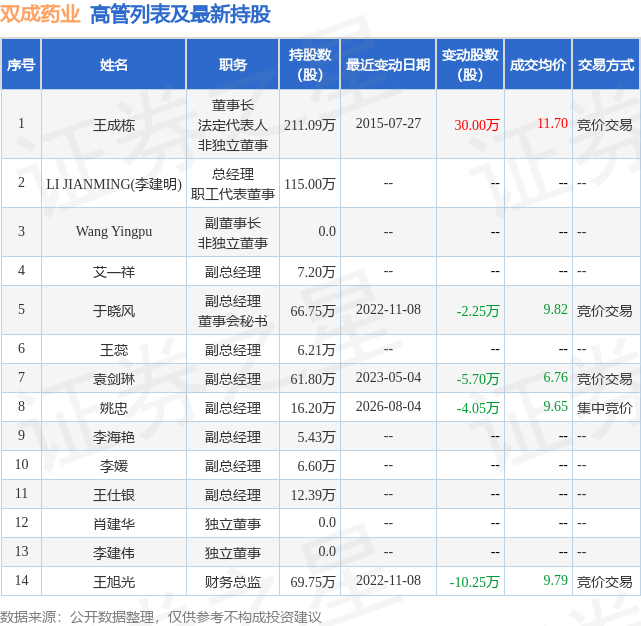Click the 交易方式 column header
641x626 pixels.
pyautogui.click(x=606, y=65)
